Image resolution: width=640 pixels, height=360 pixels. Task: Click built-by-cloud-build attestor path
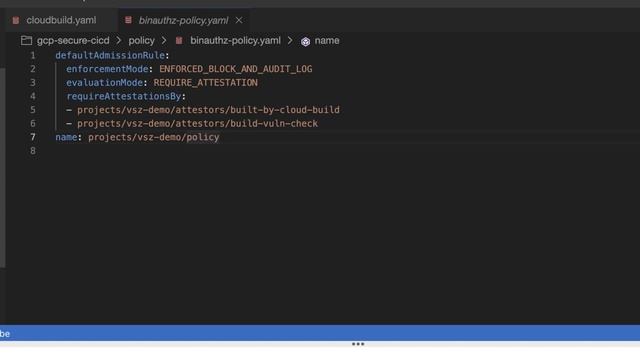click(x=208, y=110)
